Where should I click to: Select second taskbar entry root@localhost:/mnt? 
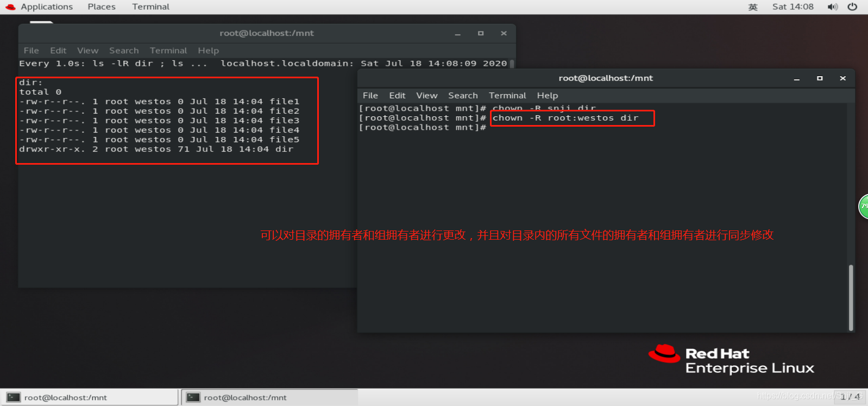coord(269,397)
